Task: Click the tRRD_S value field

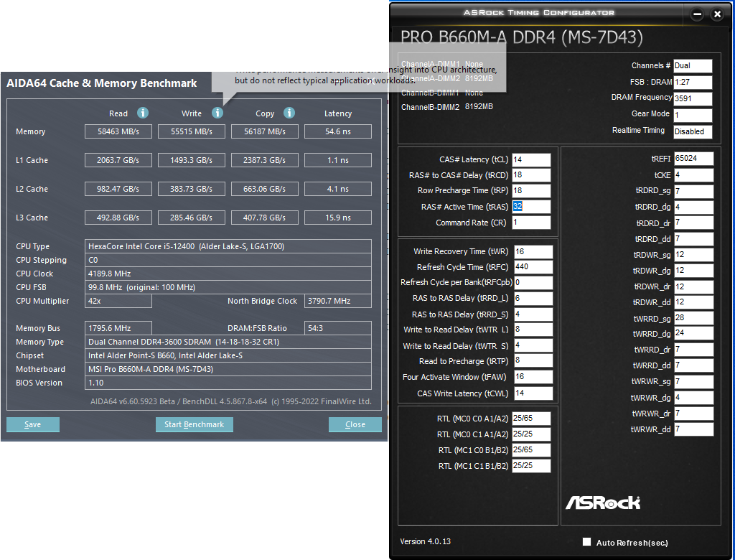Action: [x=533, y=314]
